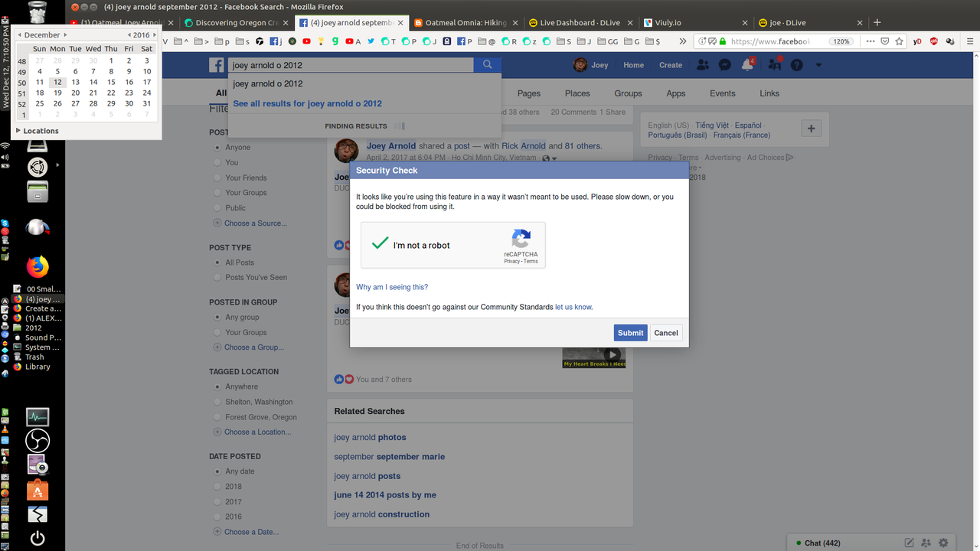Switch to Discovering Oregon browser tab
Image resolution: width=980 pixels, height=551 pixels.
point(237,22)
